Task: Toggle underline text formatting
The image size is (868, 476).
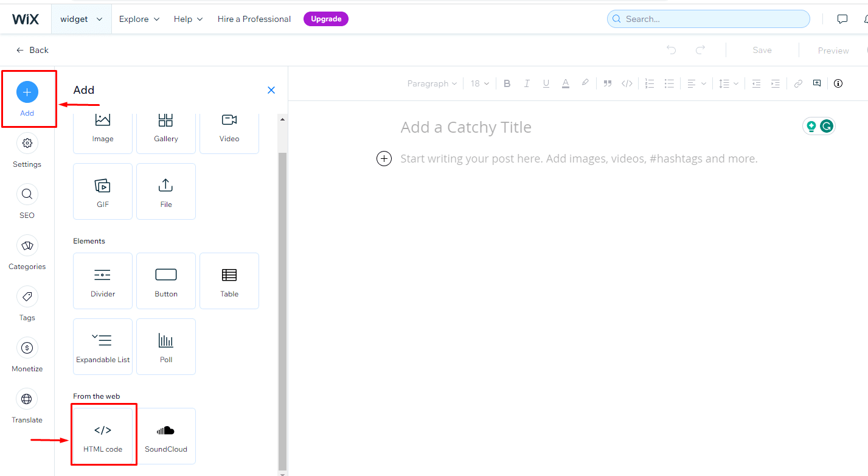Action: [x=546, y=84]
